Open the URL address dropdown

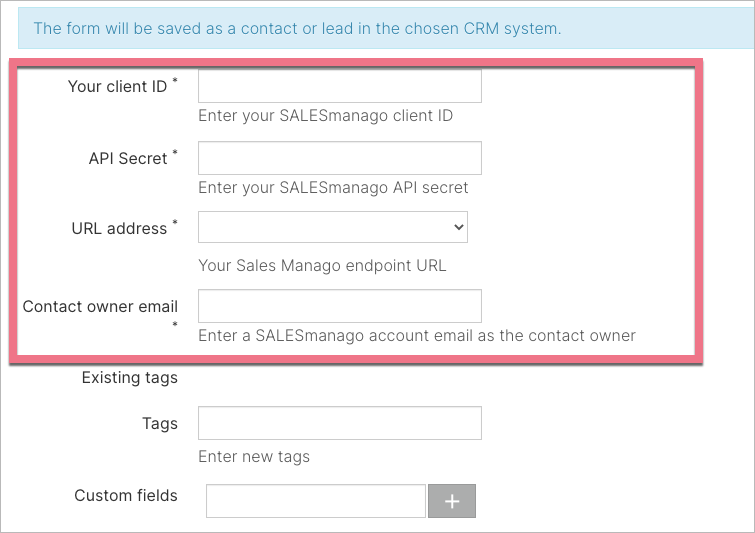[x=333, y=227]
